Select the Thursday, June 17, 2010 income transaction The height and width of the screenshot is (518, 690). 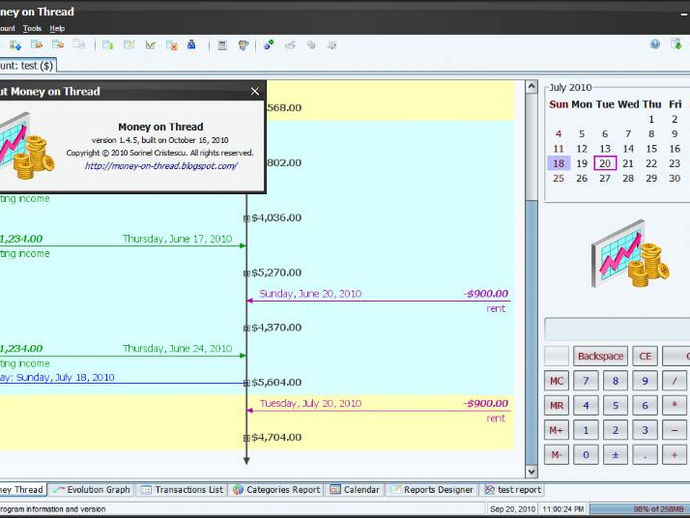pos(123,246)
